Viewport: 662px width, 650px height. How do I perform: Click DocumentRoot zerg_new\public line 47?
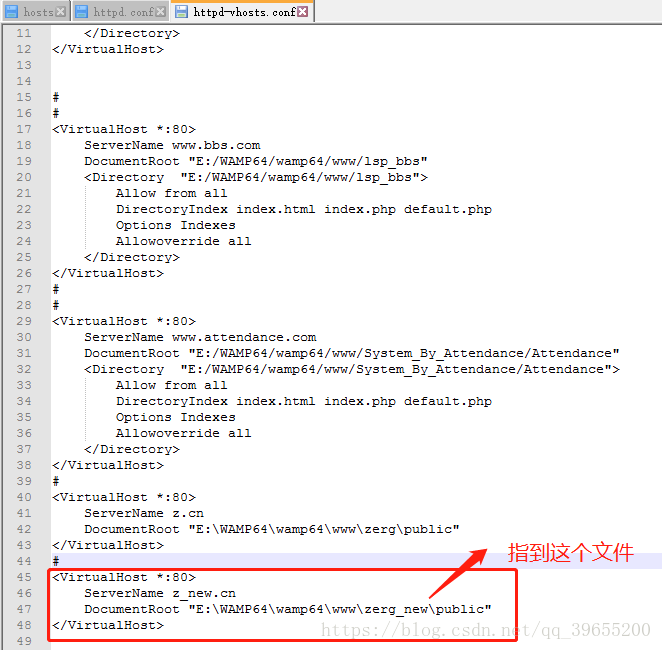coord(288,609)
